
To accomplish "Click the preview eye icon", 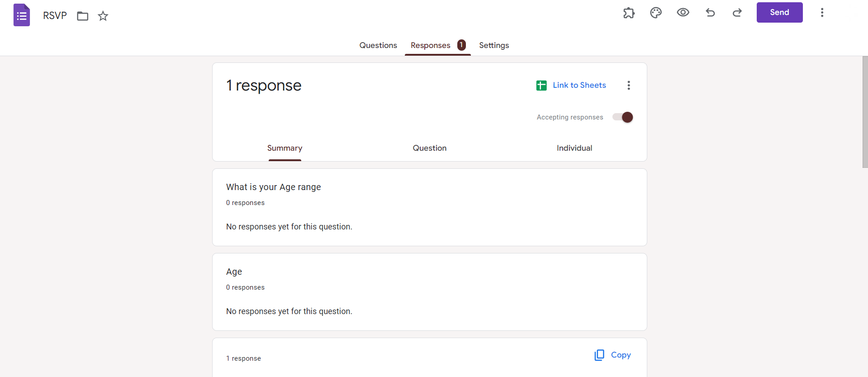I will point(683,13).
